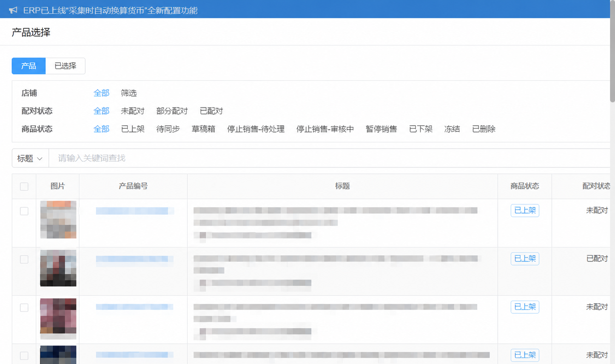Filter 配对状态 by 已配对
Screen dimensions: 615x364
pos(211,111)
